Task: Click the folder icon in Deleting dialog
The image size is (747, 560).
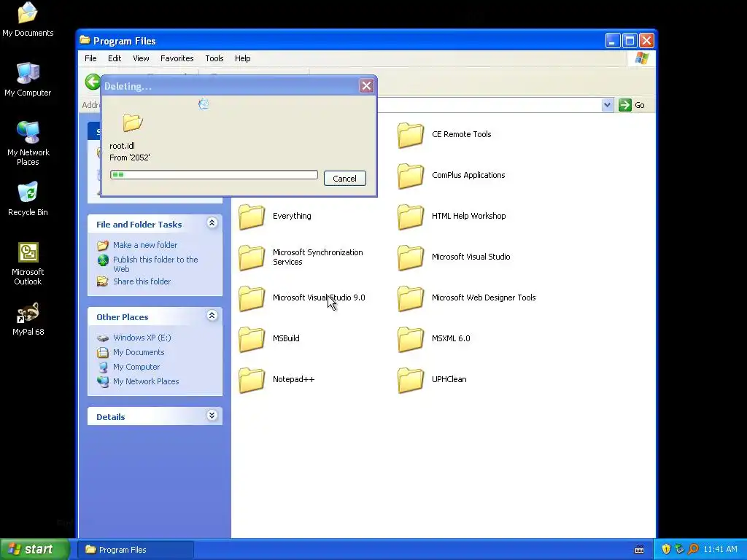Action: (x=133, y=122)
